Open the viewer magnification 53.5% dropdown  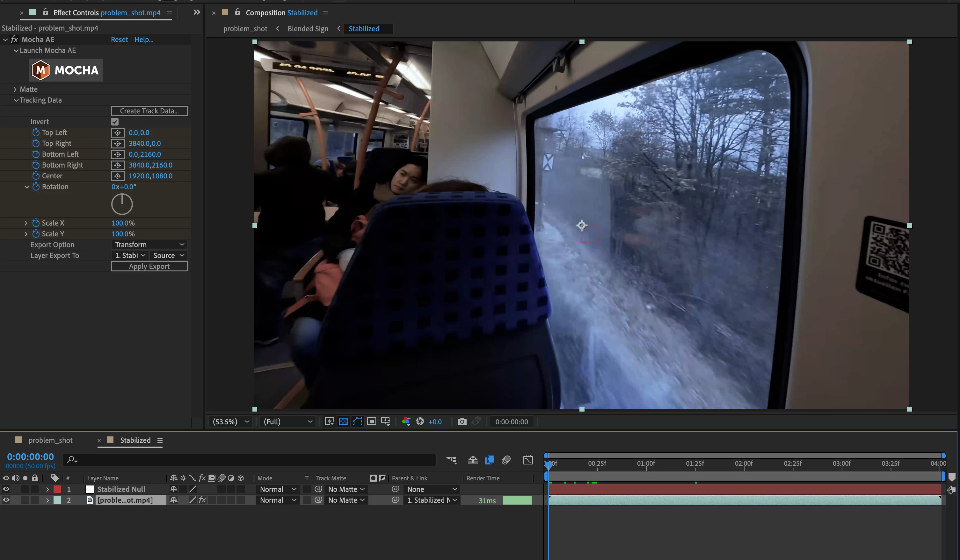tap(231, 421)
